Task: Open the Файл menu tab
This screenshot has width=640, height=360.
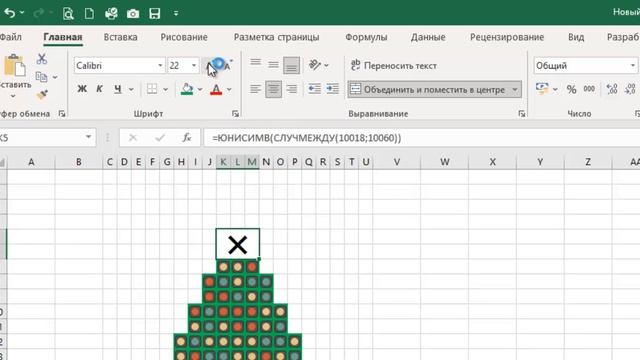Action: click(11, 37)
